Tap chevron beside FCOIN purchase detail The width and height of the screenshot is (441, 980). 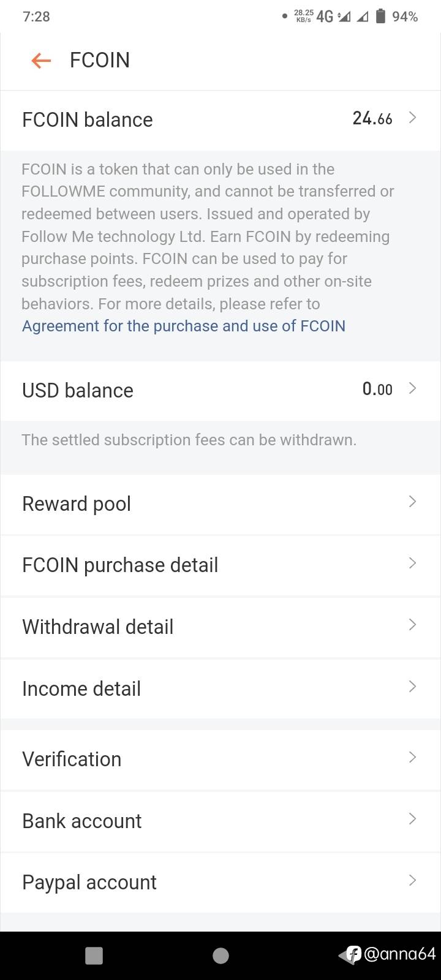point(412,563)
